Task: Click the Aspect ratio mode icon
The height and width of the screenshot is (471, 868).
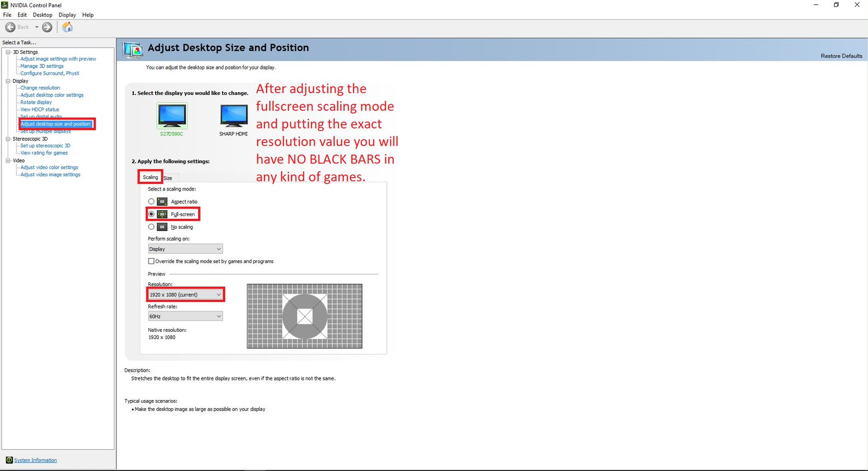Action: (162, 201)
